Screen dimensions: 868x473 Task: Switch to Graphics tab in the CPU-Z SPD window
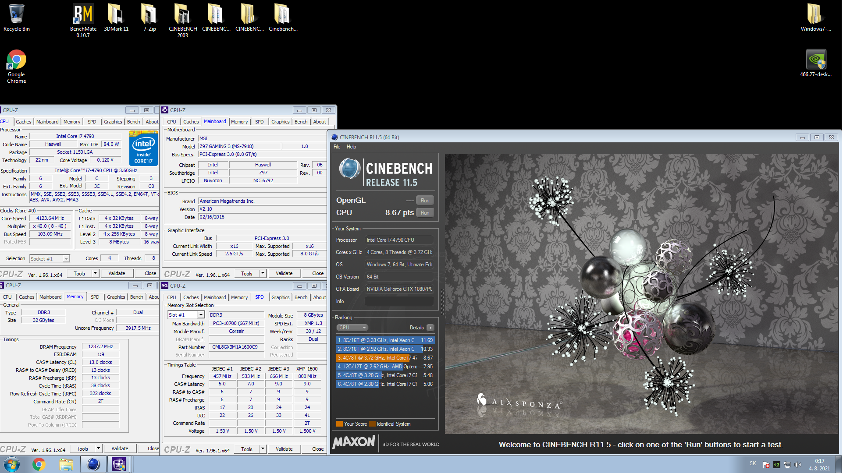pyautogui.click(x=280, y=297)
